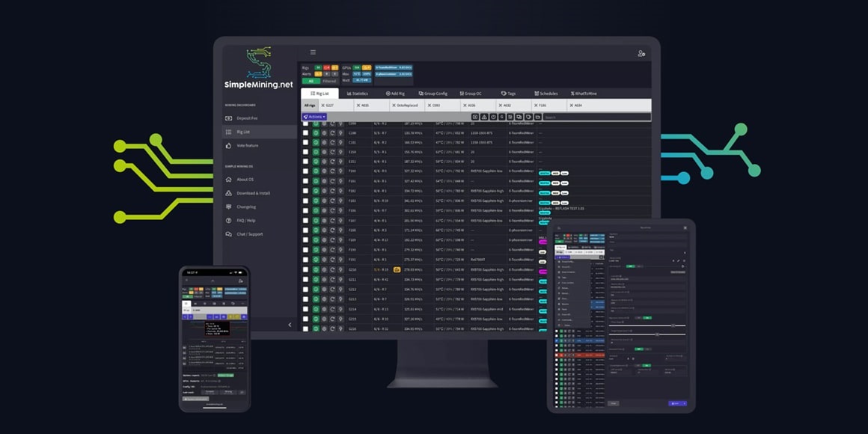Image resolution: width=868 pixels, height=434 pixels.
Task: Click reboot icon for rig G210
Action: [x=332, y=269]
